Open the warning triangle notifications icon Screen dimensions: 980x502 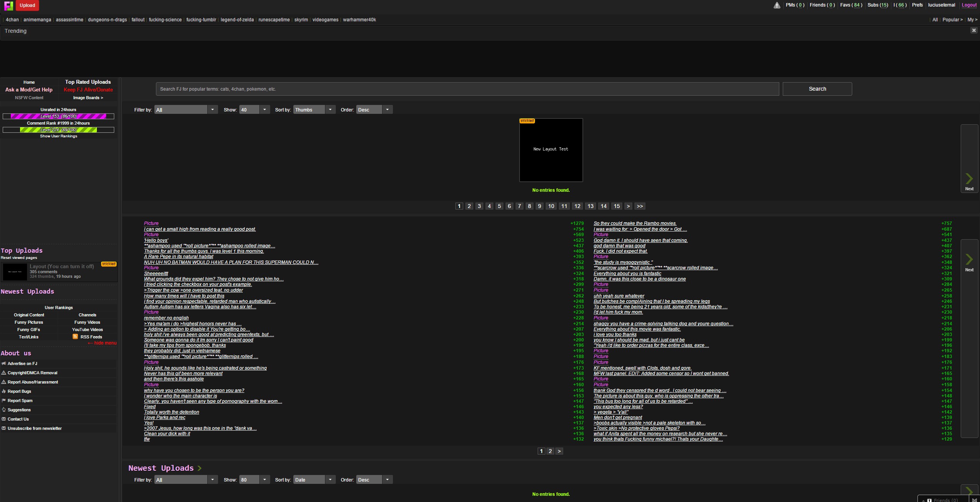tap(777, 5)
